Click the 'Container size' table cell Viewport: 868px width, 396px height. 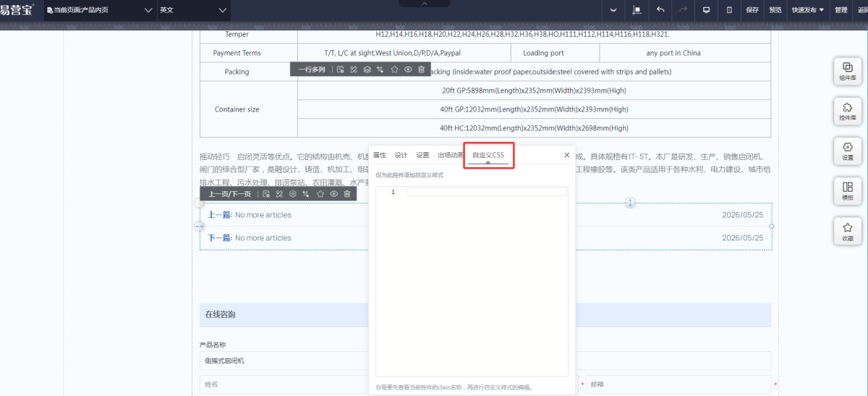tap(248, 109)
